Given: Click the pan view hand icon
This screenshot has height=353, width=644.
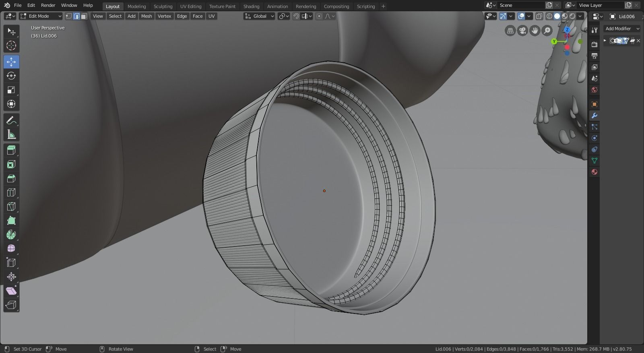Looking at the screenshot, I should point(535,31).
